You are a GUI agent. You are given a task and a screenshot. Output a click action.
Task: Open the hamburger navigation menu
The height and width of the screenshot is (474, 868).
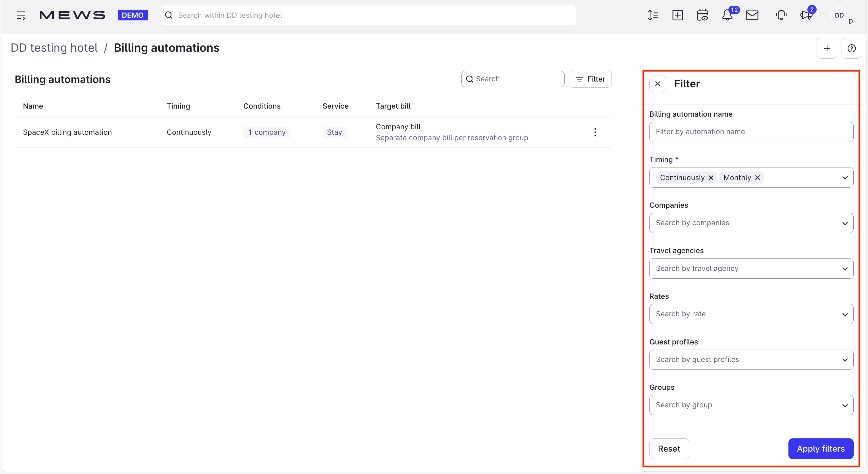(21, 15)
